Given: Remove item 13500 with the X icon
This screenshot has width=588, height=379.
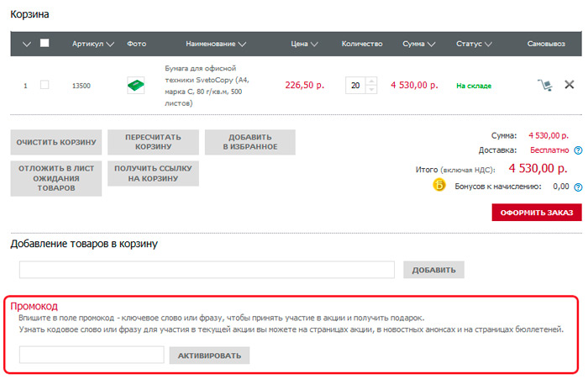Looking at the screenshot, I should coord(570,85).
